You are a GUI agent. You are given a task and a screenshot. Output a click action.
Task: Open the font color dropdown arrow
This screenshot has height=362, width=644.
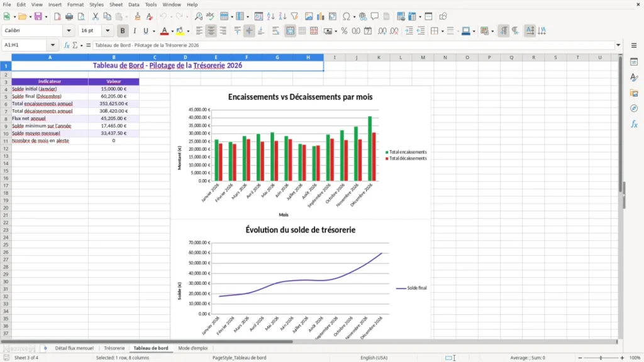pyautogui.click(x=172, y=31)
